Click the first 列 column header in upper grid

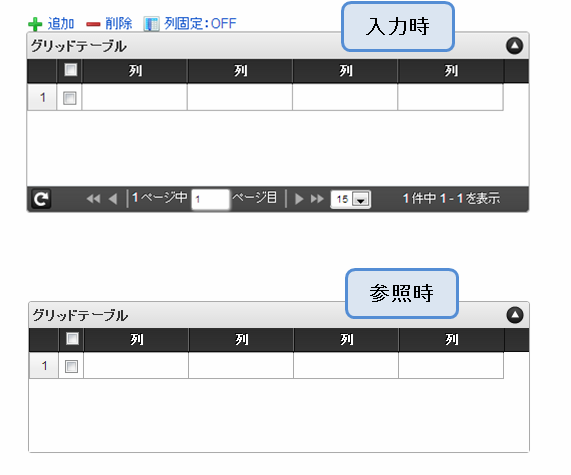point(135,71)
